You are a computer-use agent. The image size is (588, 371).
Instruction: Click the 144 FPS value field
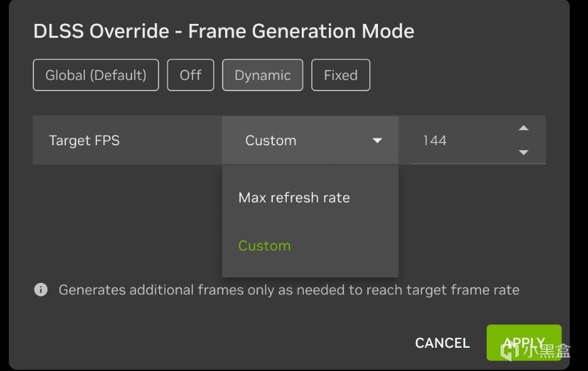pyautogui.click(x=459, y=141)
